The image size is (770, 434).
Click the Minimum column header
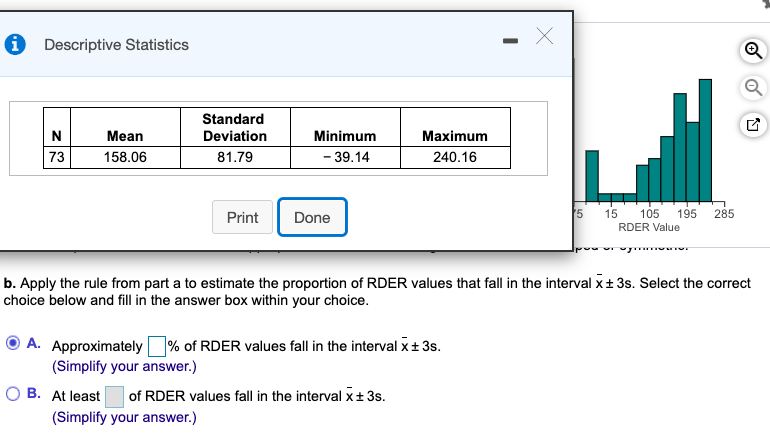point(345,136)
